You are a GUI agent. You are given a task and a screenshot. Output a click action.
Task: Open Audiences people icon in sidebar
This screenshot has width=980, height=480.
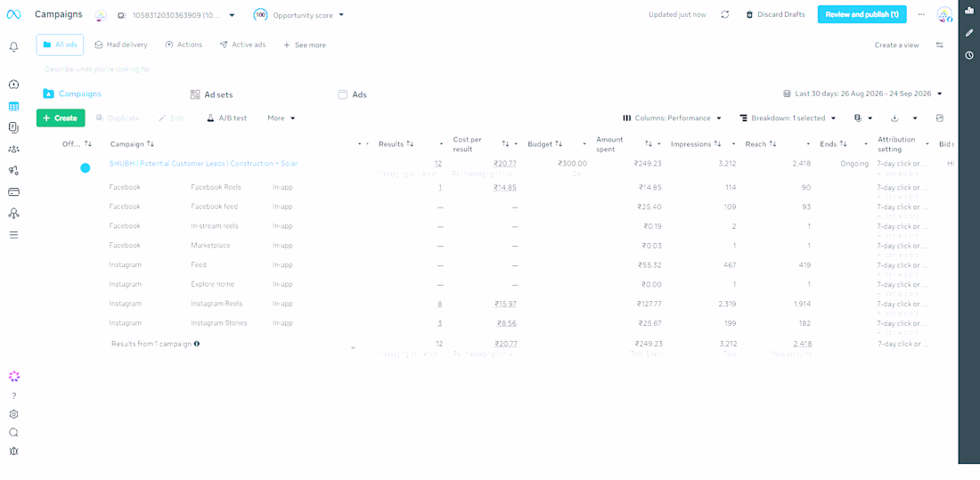[13, 149]
